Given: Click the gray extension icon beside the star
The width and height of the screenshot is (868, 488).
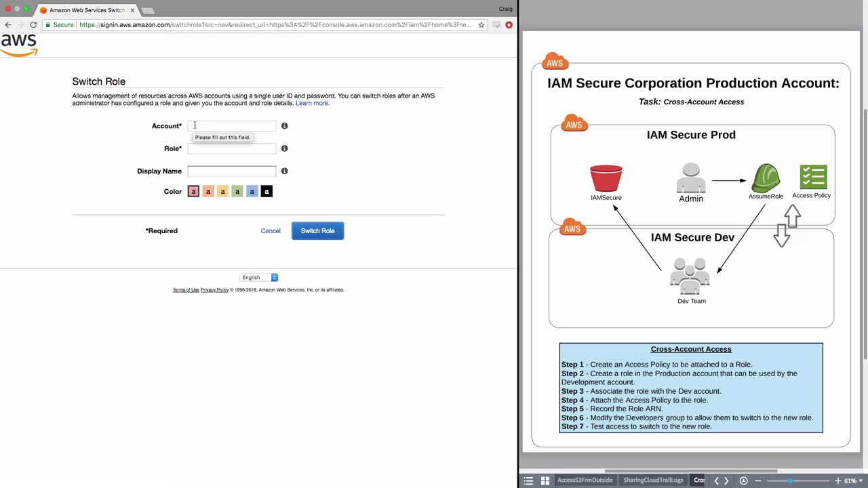Looking at the screenshot, I should 496,25.
